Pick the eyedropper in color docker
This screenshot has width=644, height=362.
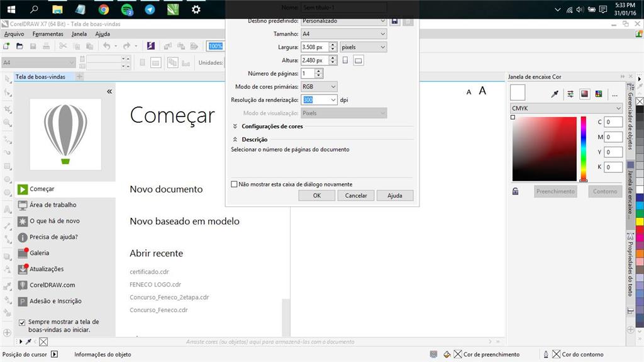pos(555,94)
